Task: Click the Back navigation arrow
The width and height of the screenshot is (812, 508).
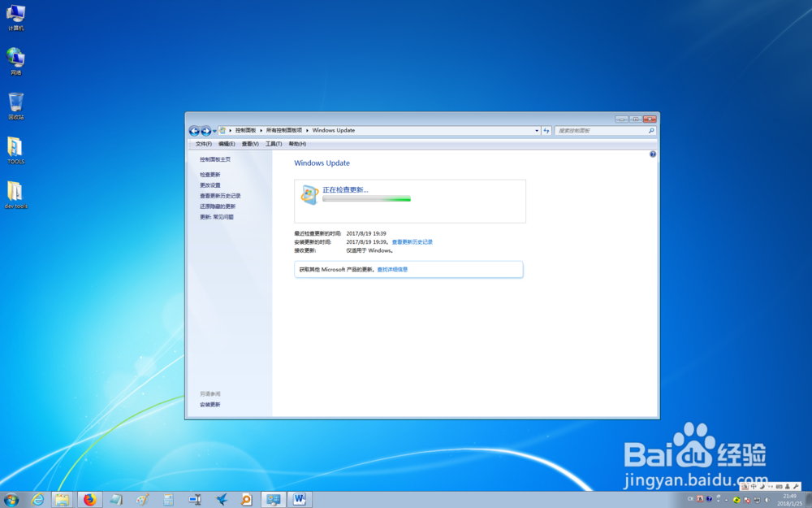Action: pyautogui.click(x=194, y=131)
